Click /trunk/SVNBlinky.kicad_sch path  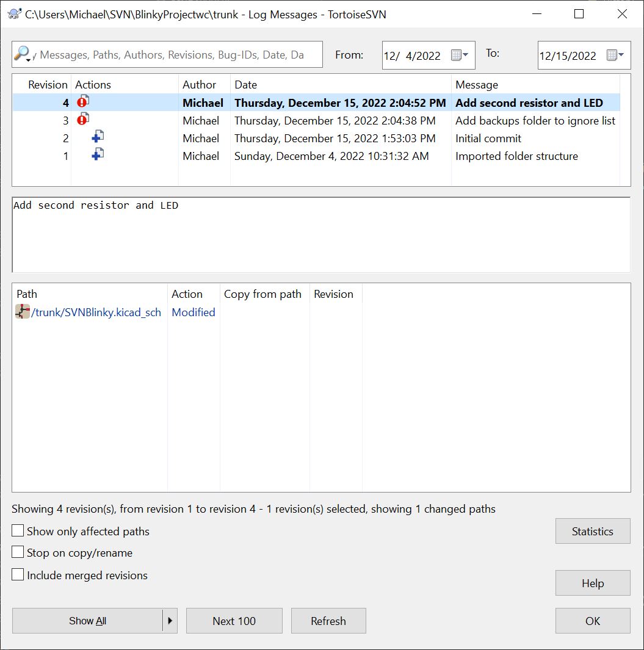point(96,312)
